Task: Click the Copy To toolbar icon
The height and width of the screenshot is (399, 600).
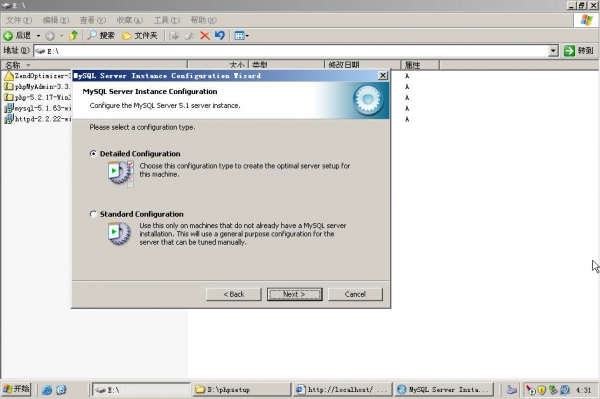Action: click(189, 36)
